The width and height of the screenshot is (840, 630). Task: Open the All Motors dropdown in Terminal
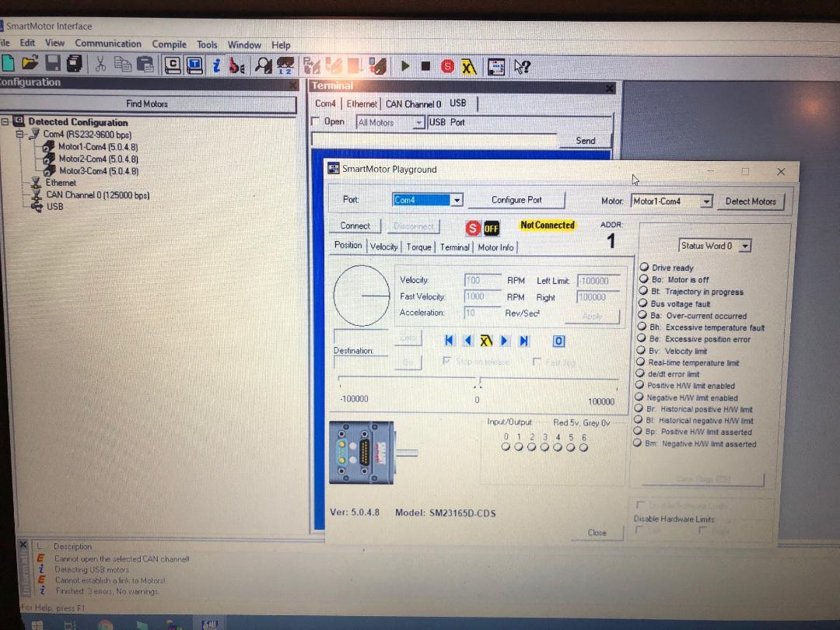click(418, 123)
